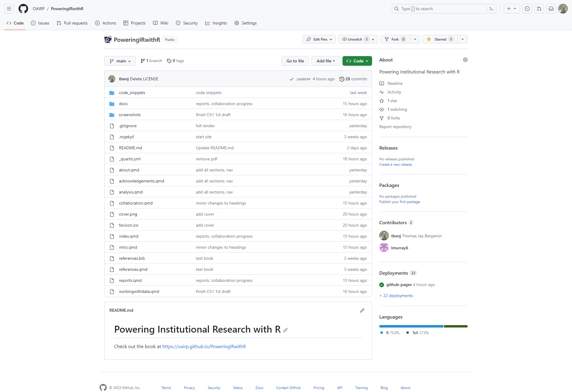The width and height of the screenshot is (572, 392).
Task: Expand the fork options dropdown arrow
Action: point(415,39)
